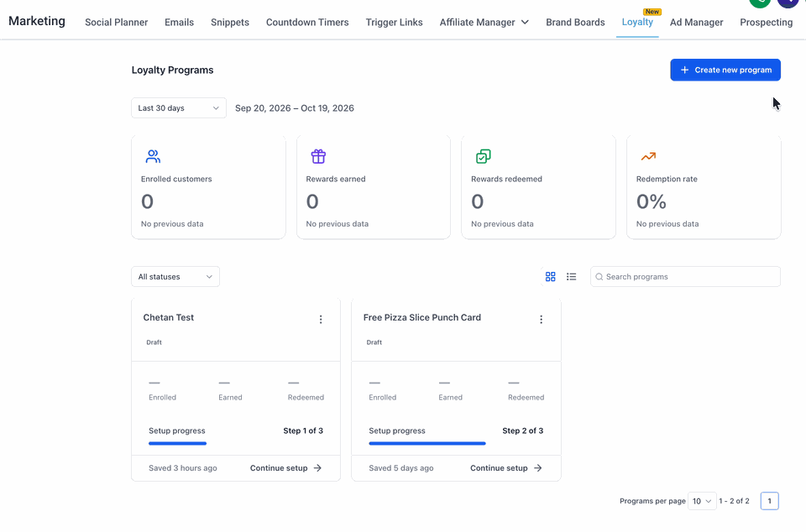Click the arrow next to Chetan Test Continue setup
The width and height of the screenshot is (806, 532).
coord(317,468)
